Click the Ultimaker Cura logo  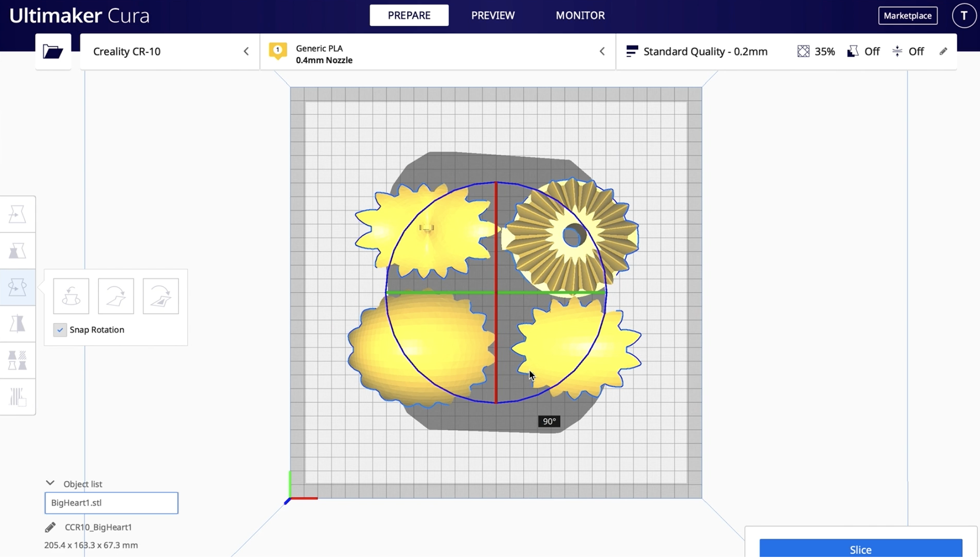click(79, 16)
